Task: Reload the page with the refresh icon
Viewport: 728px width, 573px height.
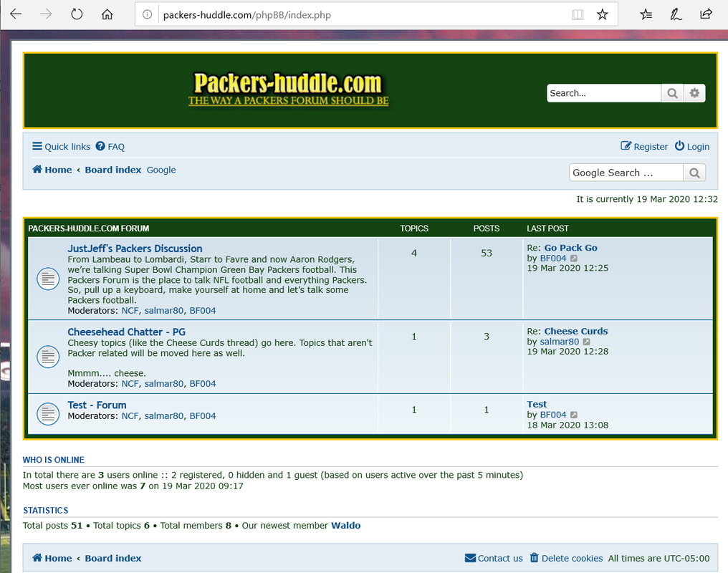Action: (77, 14)
